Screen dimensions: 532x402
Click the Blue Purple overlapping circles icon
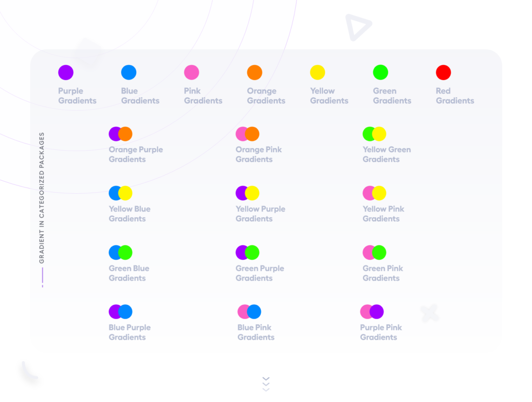[x=121, y=312]
